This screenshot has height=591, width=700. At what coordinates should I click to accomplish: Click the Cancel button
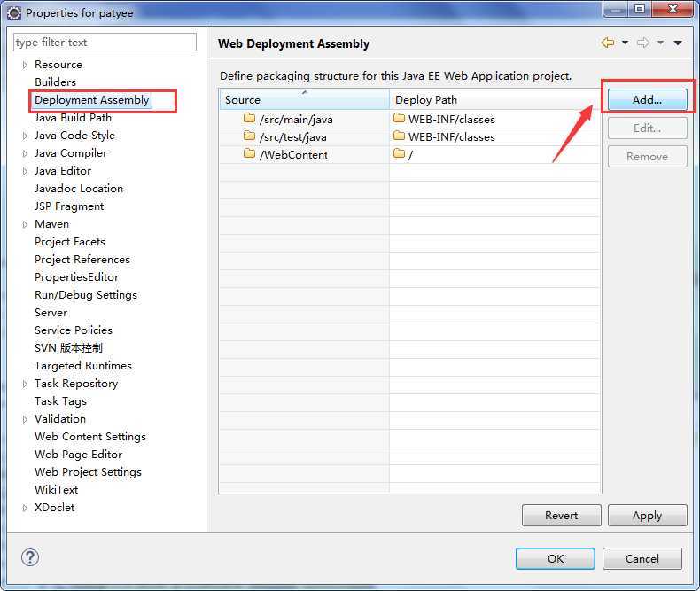[642, 558]
